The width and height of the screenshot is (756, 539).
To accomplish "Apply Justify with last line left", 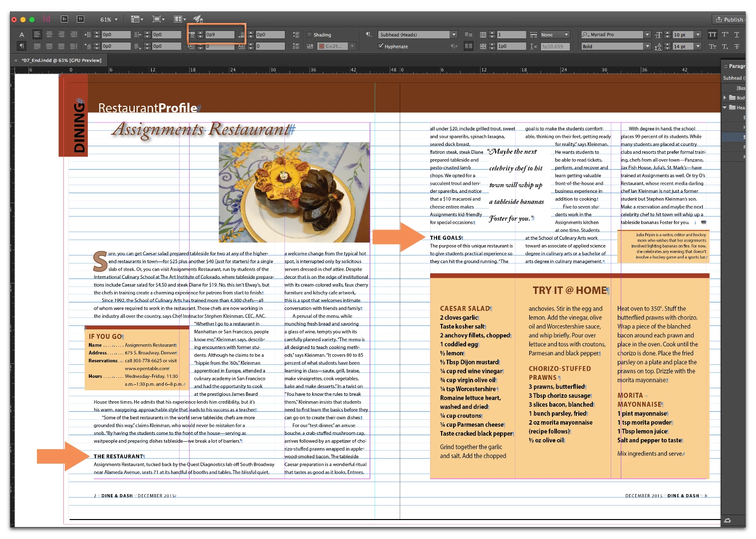I will coord(37,46).
